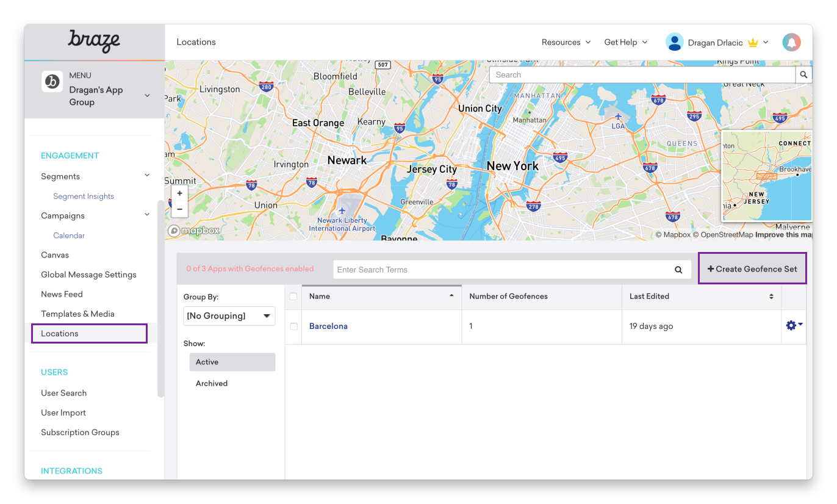Show Active geofence sets
The height and width of the screenshot is (504, 837).
pyautogui.click(x=232, y=362)
